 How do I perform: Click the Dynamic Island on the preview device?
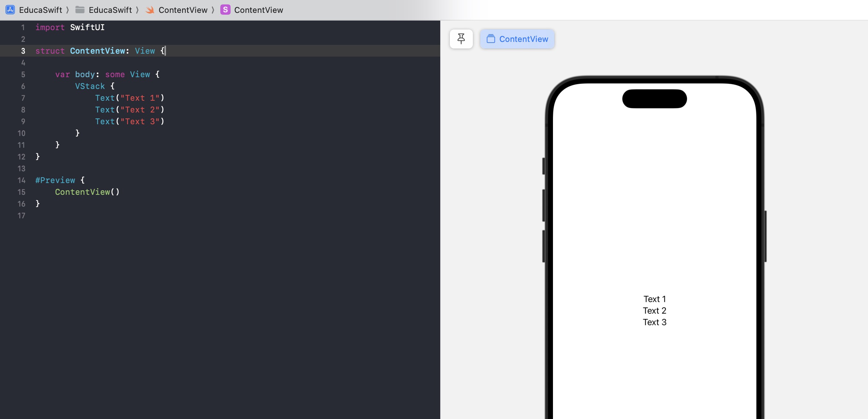[x=655, y=99]
